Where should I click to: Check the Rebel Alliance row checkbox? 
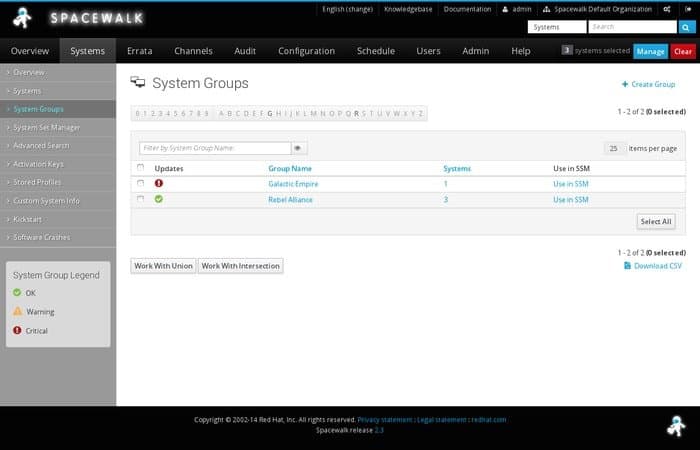141,199
